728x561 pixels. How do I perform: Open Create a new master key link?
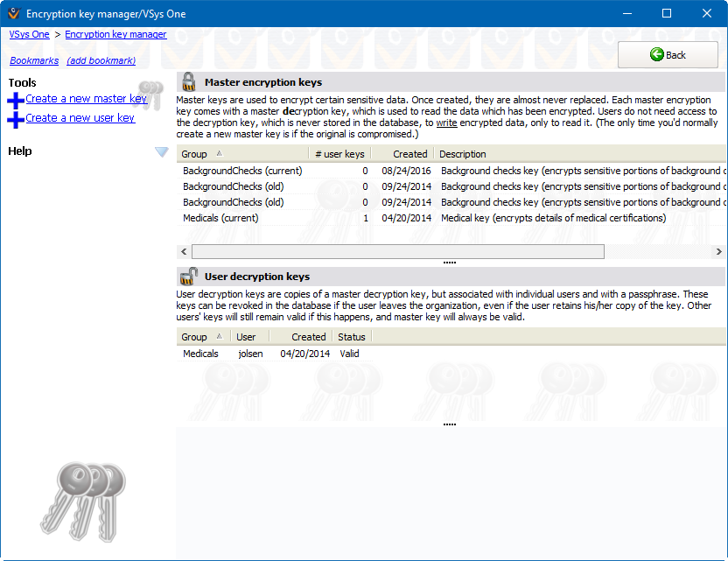point(87,99)
